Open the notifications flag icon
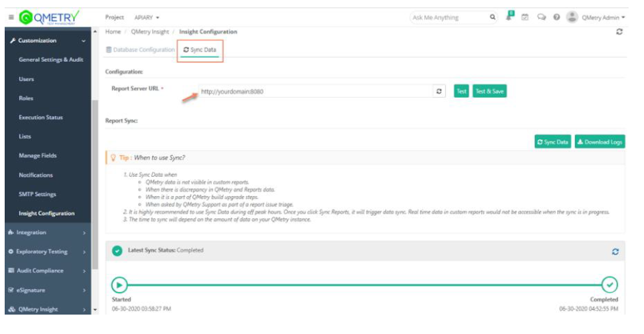The width and height of the screenshot is (644, 334). coord(510,15)
